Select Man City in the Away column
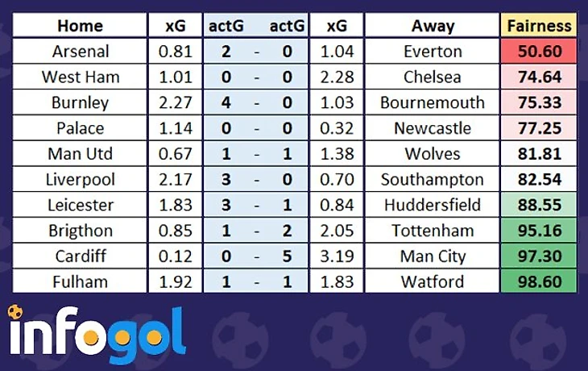The width and height of the screenshot is (588, 371). pos(433,256)
